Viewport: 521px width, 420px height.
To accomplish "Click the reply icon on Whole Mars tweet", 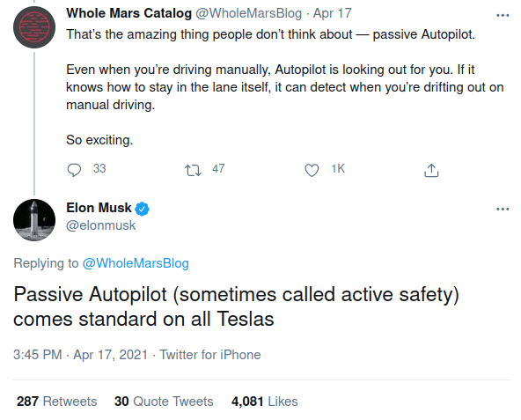I will (x=74, y=170).
